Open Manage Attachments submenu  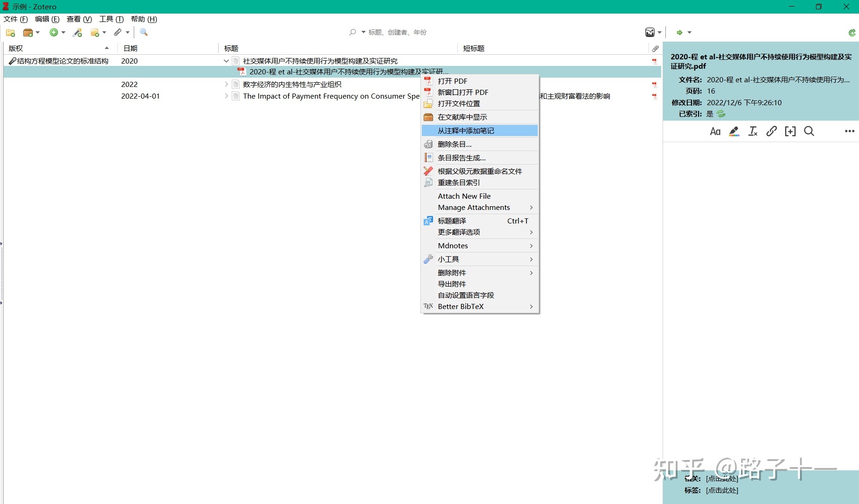point(480,207)
